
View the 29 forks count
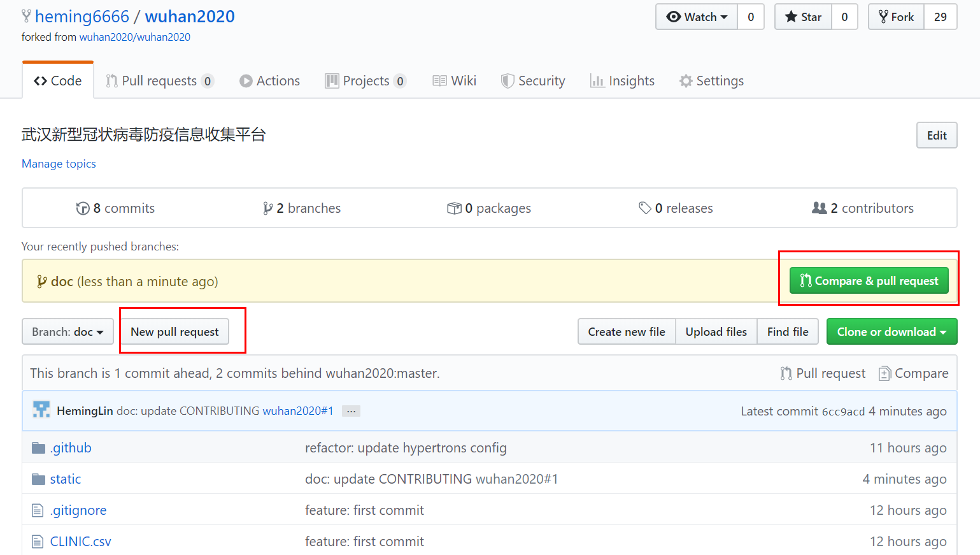click(941, 17)
